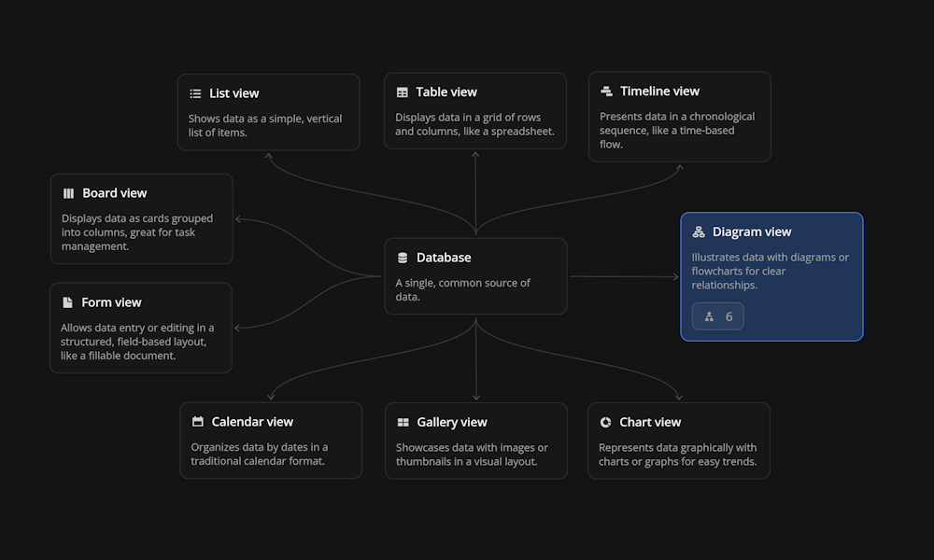Click text 'Presents data in a chronological'
This screenshot has height=560, width=934.
(676, 117)
